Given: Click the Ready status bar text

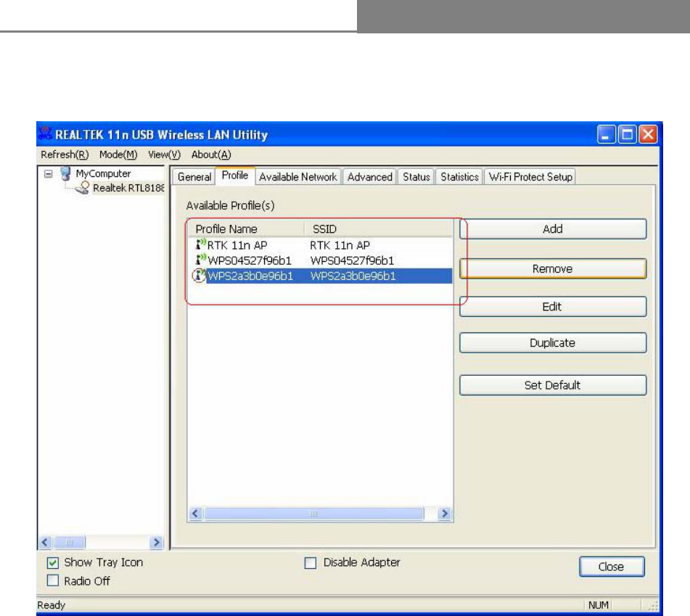Looking at the screenshot, I should tap(52, 605).
